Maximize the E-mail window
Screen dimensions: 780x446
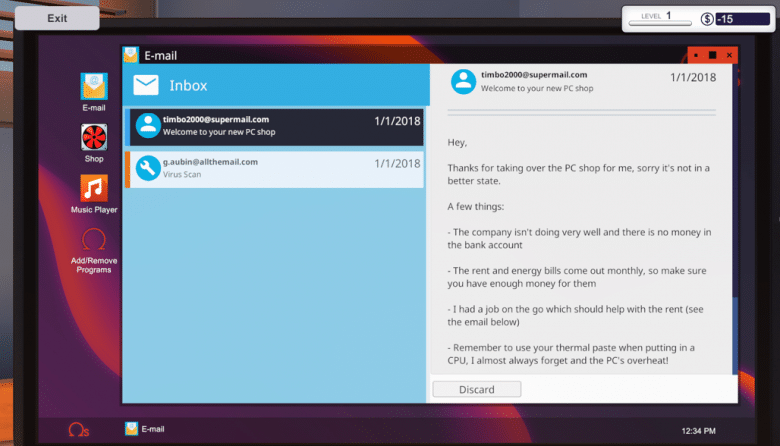click(x=713, y=55)
